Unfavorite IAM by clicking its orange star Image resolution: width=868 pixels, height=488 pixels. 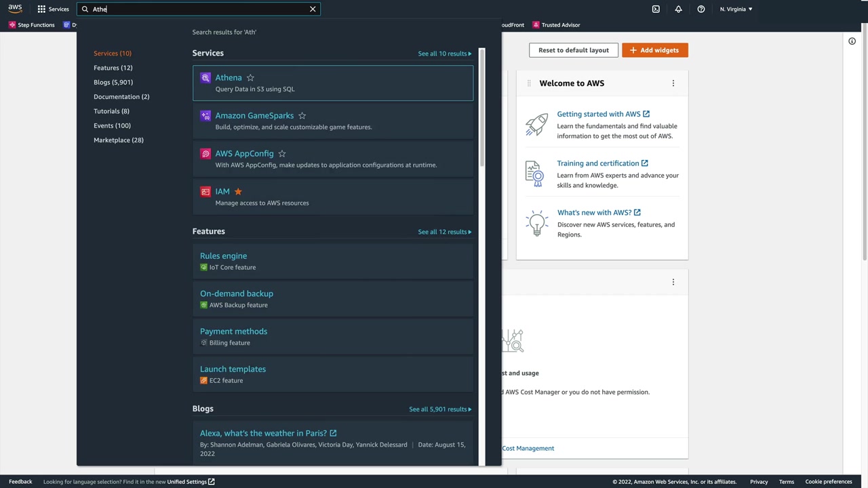(x=238, y=192)
